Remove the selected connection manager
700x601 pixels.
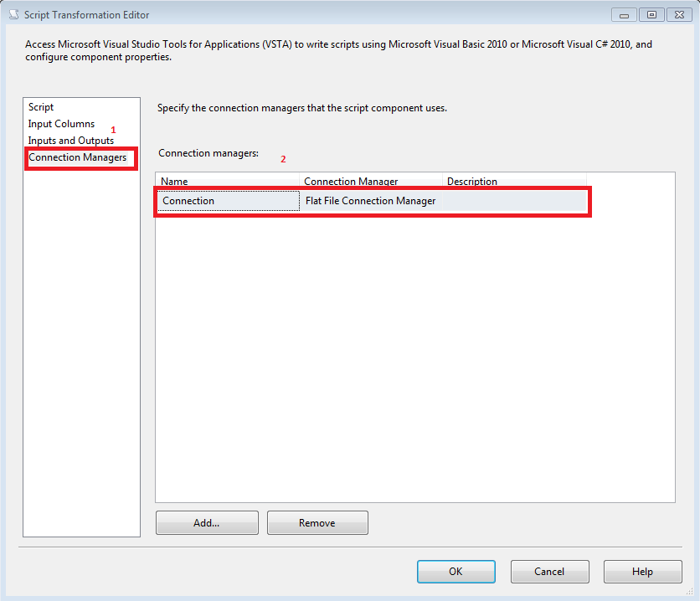pyautogui.click(x=317, y=522)
